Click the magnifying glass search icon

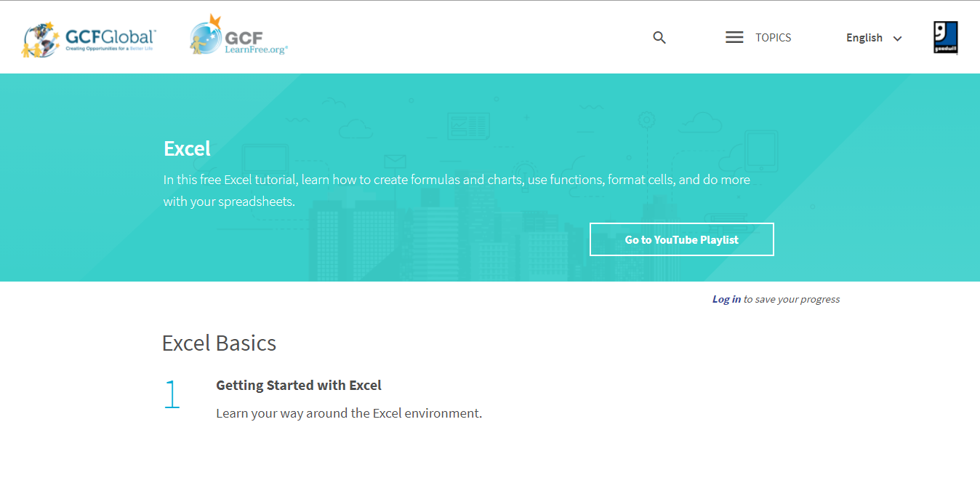tap(659, 38)
